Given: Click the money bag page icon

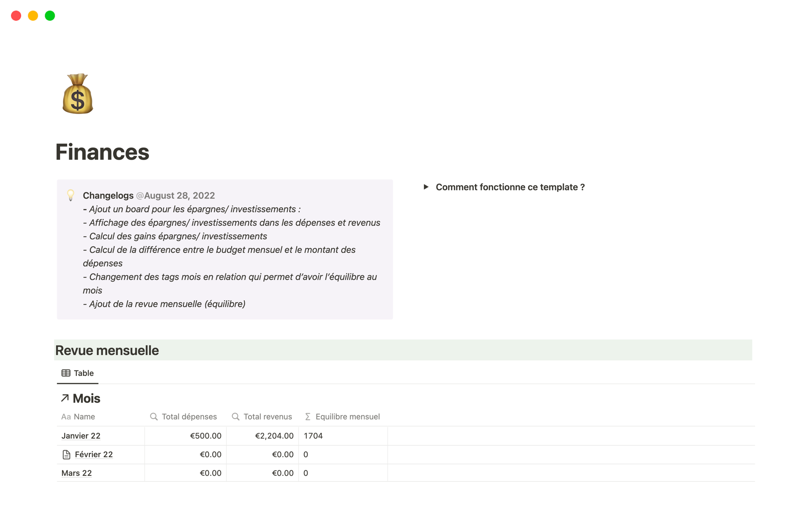Looking at the screenshot, I should point(77,94).
